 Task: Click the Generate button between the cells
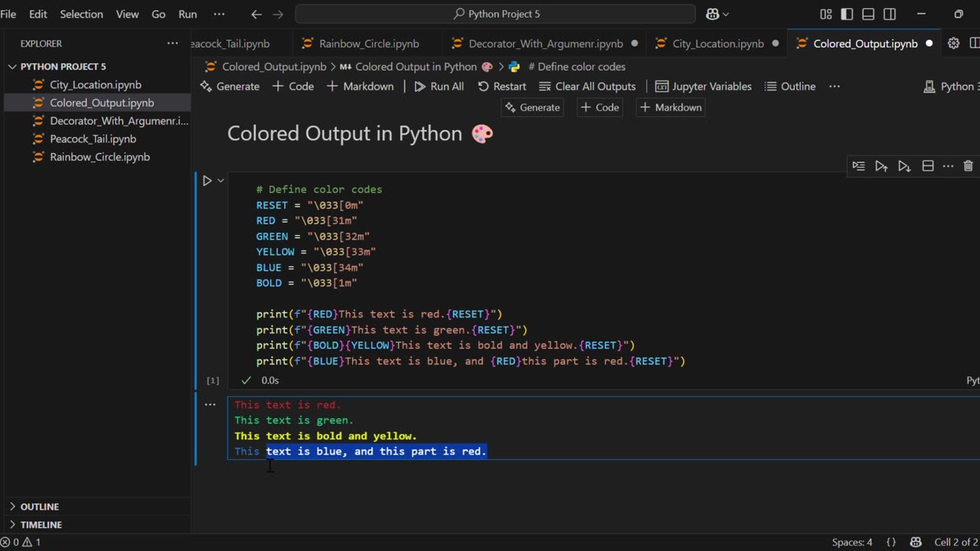pyautogui.click(x=532, y=107)
